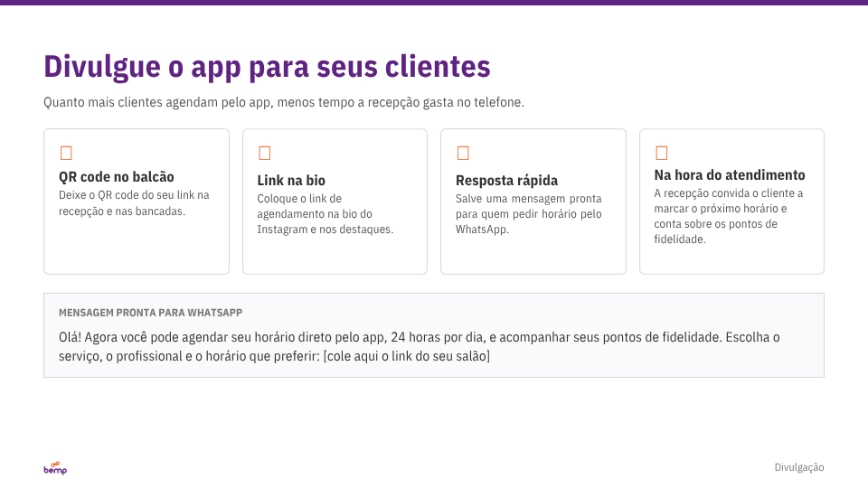Click the orange icon above Na hora do atendimento
868x488 pixels.
(662, 153)
